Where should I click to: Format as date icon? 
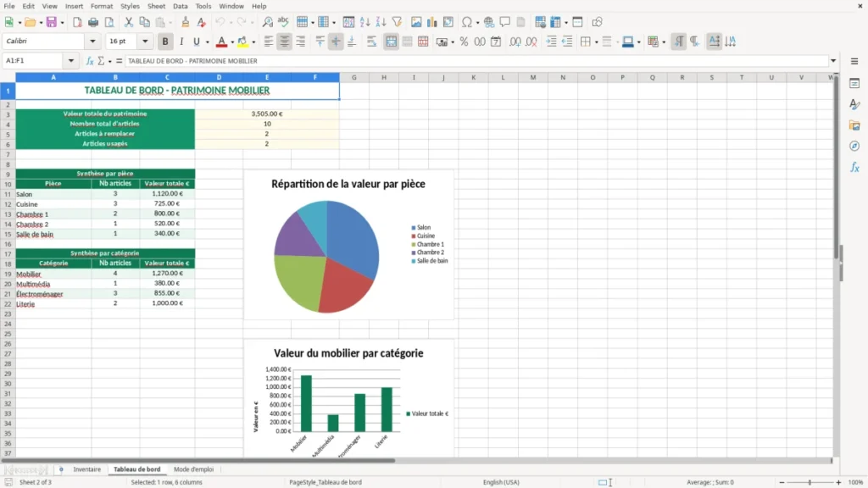pos(496,42)
